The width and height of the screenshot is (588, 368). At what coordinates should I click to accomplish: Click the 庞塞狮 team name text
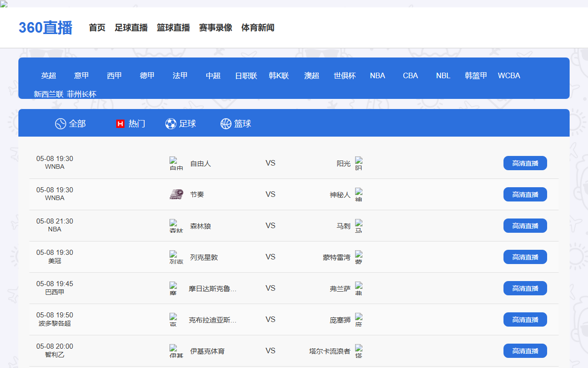pos(340,320)
